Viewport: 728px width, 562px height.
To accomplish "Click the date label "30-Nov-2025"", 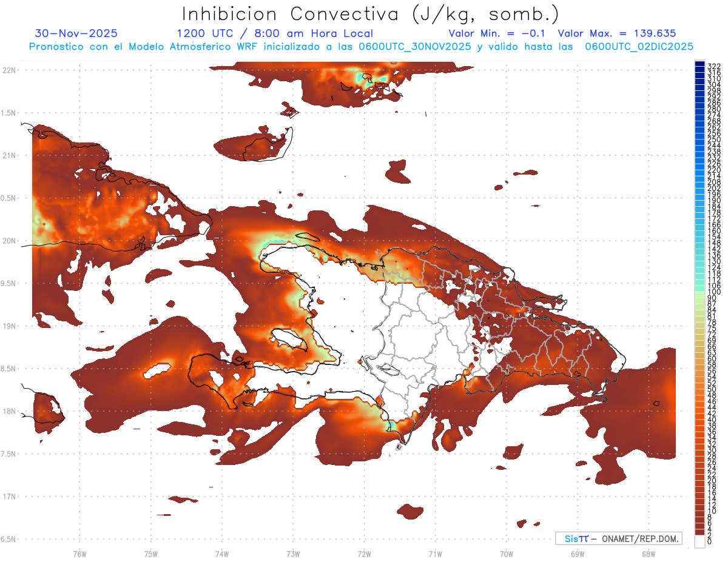I will [76, 33].
